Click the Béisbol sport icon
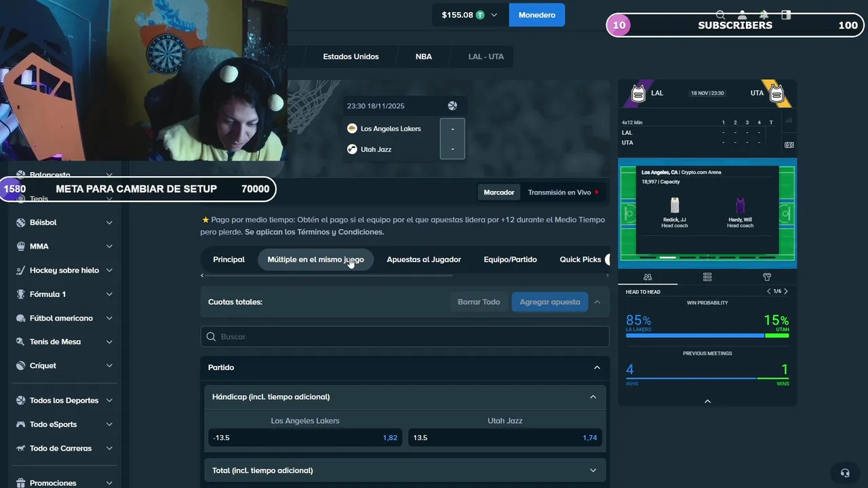This screenshot has height=488, width=868. [20, 222]
